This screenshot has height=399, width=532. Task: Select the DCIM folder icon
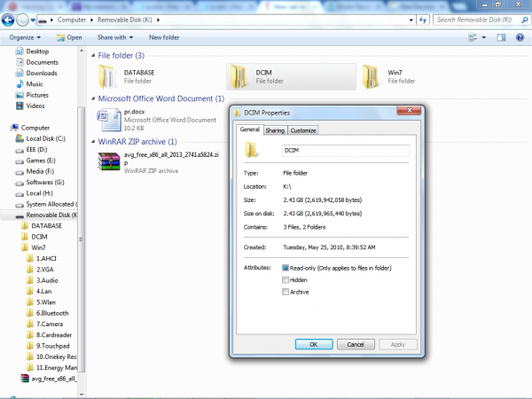239,76
